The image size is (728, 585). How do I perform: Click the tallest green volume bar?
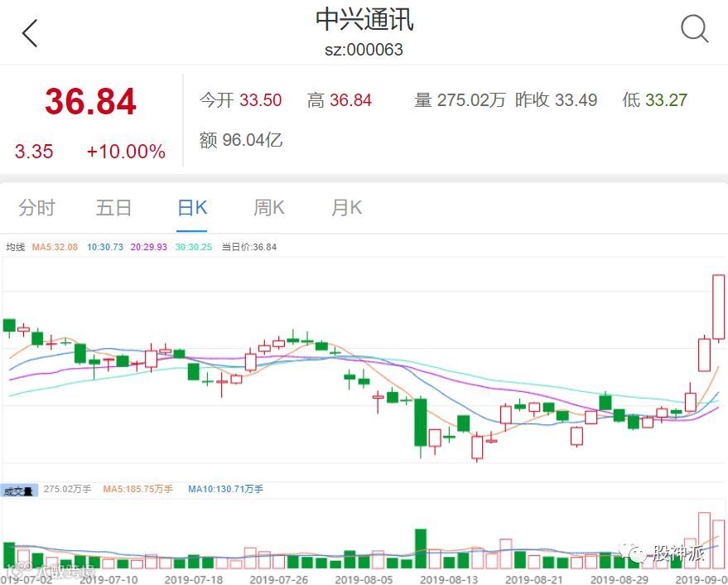(421, 549)
